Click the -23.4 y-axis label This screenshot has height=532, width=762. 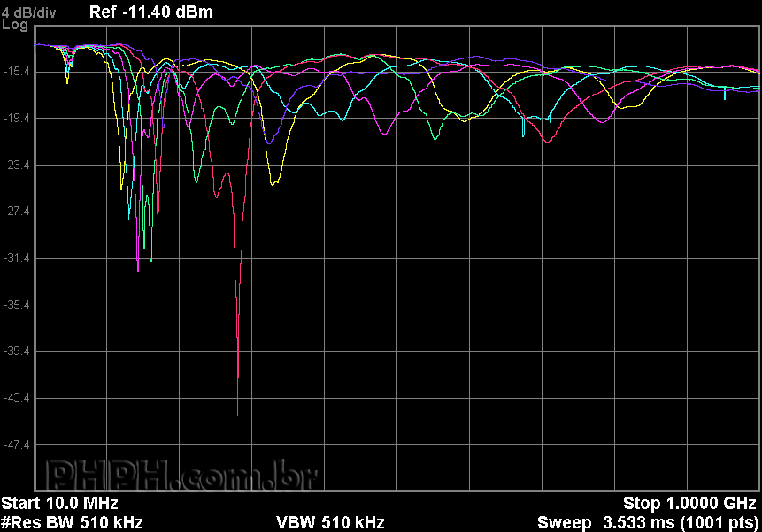(x=19, y=165)
